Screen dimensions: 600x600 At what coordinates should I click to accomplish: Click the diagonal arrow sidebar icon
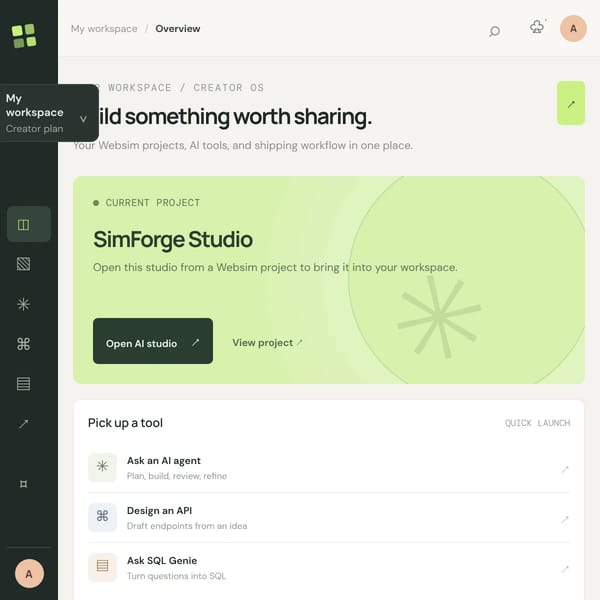23,424
